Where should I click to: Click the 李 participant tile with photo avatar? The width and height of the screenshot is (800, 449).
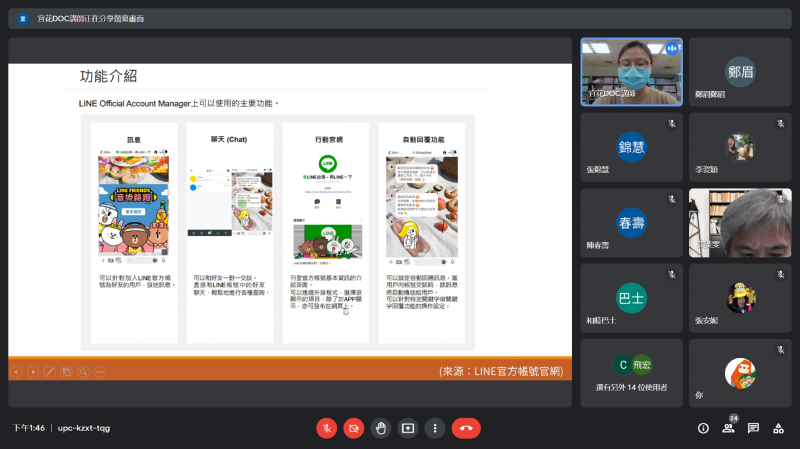(x=740, y=147)
